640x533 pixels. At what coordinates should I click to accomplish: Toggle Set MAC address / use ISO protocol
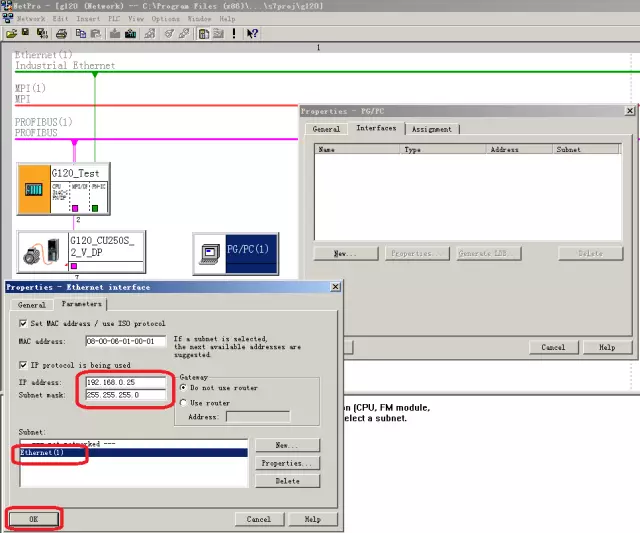24,324
